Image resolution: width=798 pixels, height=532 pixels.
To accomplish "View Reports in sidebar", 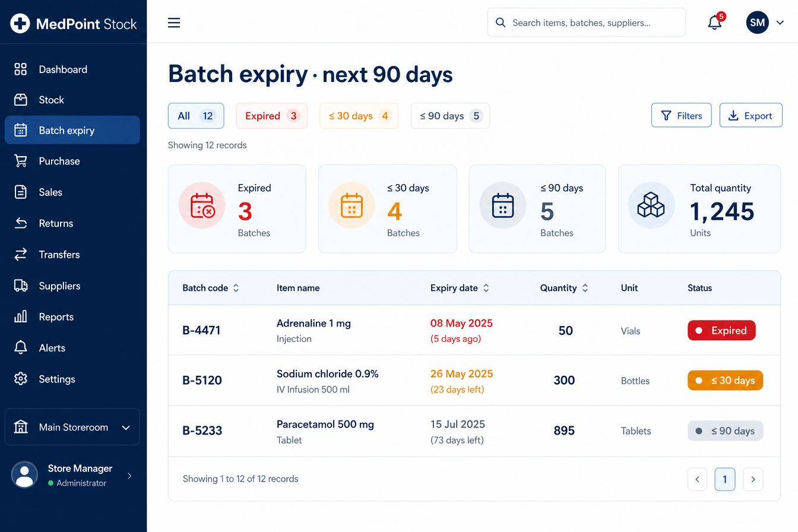I will [72, 317].
